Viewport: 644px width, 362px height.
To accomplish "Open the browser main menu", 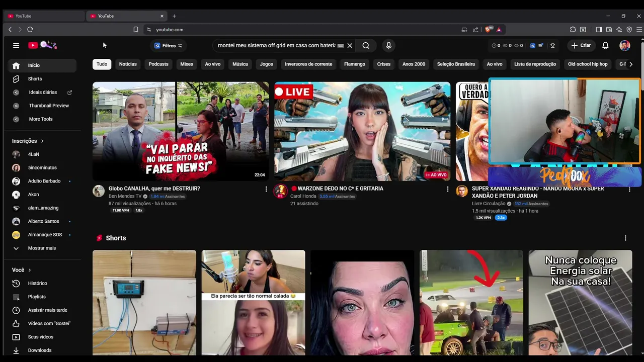I will click(639, 30).
